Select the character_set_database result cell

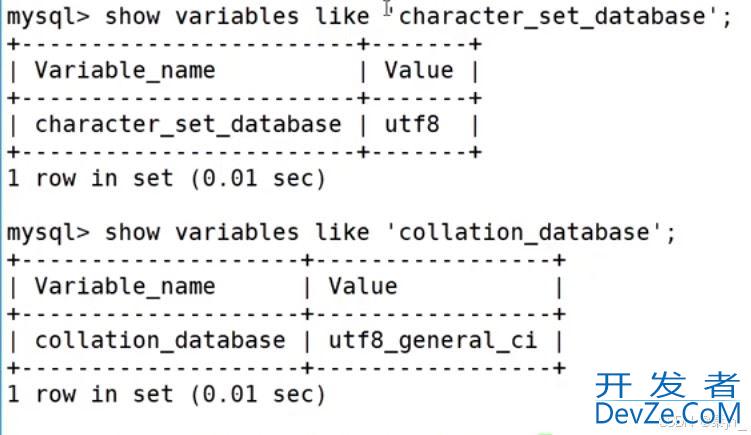tap(188, 125)
